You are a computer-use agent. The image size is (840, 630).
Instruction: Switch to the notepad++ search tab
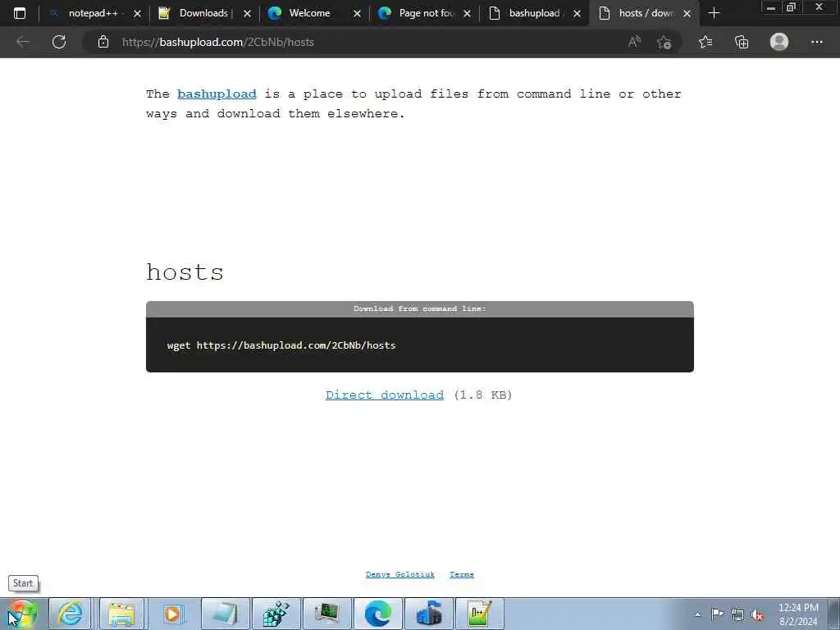(x=95, y=13)
